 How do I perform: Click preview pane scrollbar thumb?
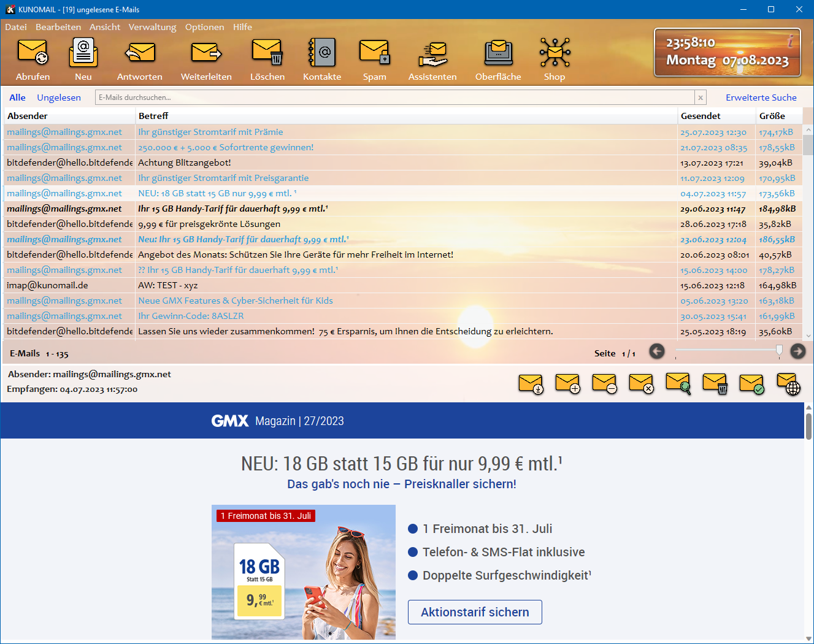click(x=809, y=426)
